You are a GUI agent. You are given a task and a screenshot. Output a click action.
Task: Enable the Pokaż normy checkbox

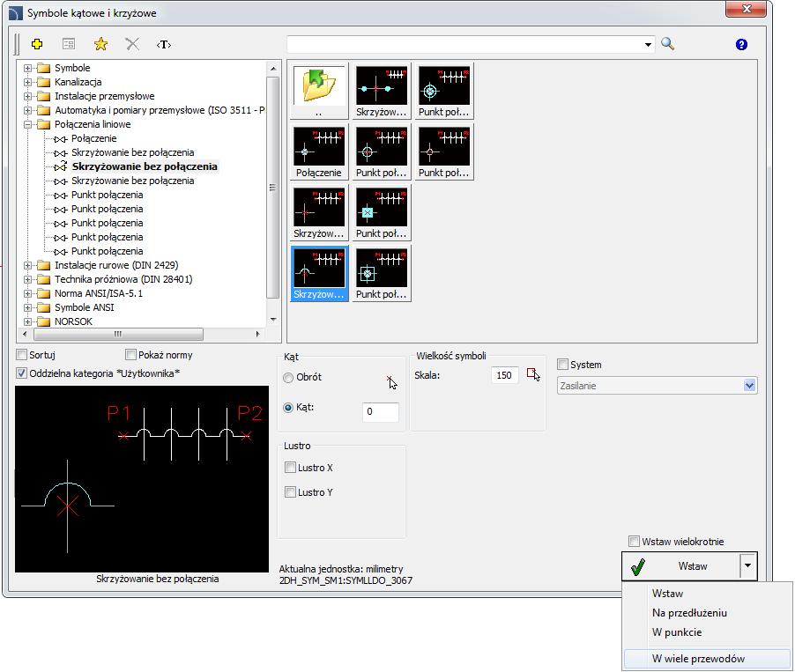tap(130, 354)
